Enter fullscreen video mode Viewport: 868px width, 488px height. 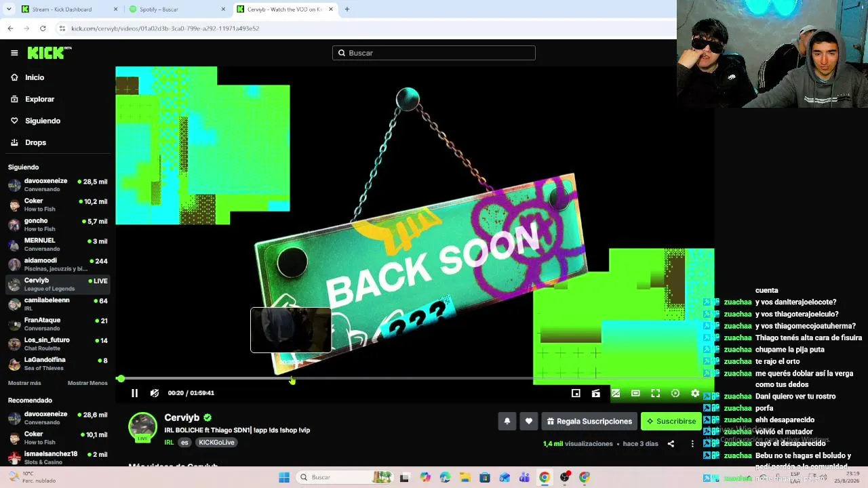pyautogui.click(x=656, y=393)
